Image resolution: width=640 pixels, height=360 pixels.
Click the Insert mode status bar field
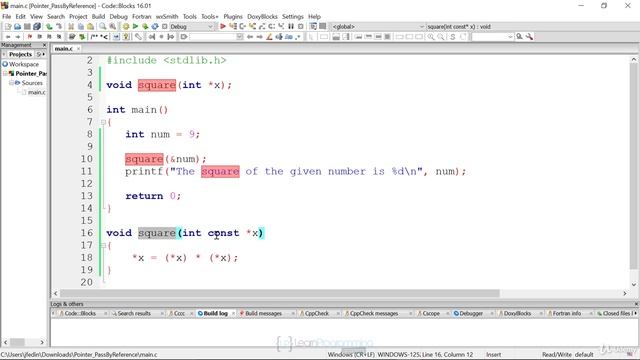(x=493, y=355)
